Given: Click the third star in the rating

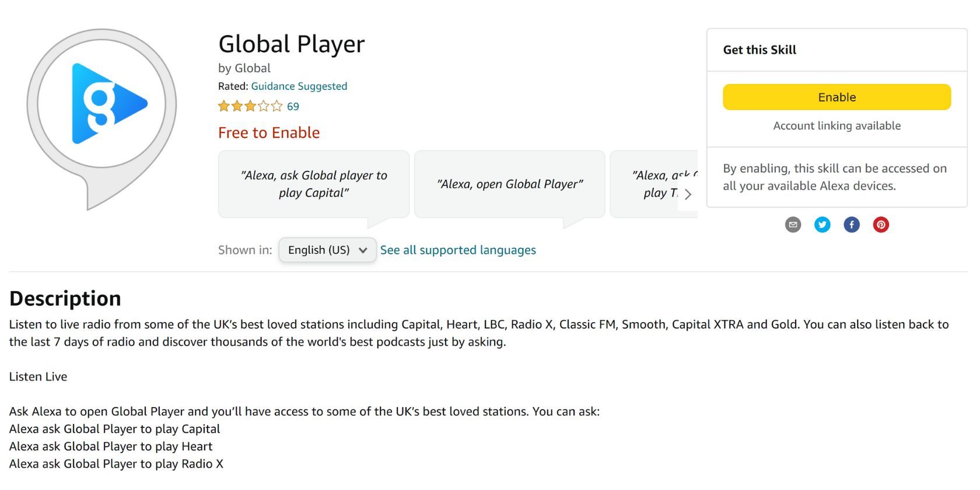Looking at the screenshot, I should tap(249, 106).
